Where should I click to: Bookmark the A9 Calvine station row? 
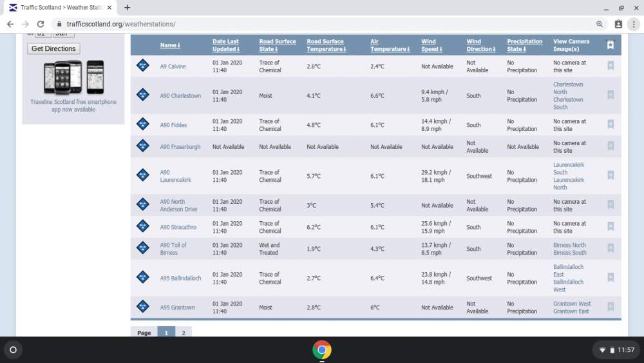coord(611,65)
